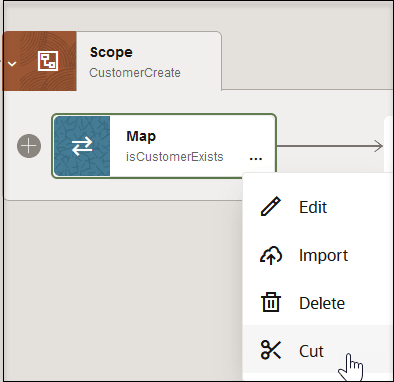This screenshot has height=382, width=394.
Task: Click the scissors Cut icon
Action: tap(271, 350)
